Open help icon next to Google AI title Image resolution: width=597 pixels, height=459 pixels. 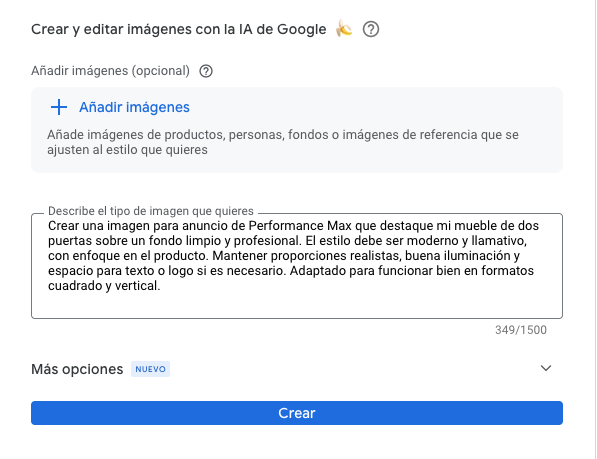click(370, 29)
